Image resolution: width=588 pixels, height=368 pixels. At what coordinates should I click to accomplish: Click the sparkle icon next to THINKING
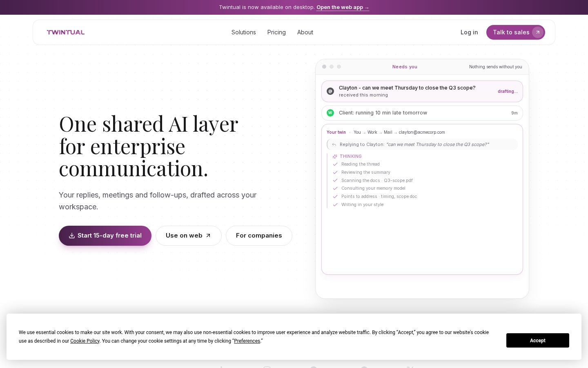[335, 157]
